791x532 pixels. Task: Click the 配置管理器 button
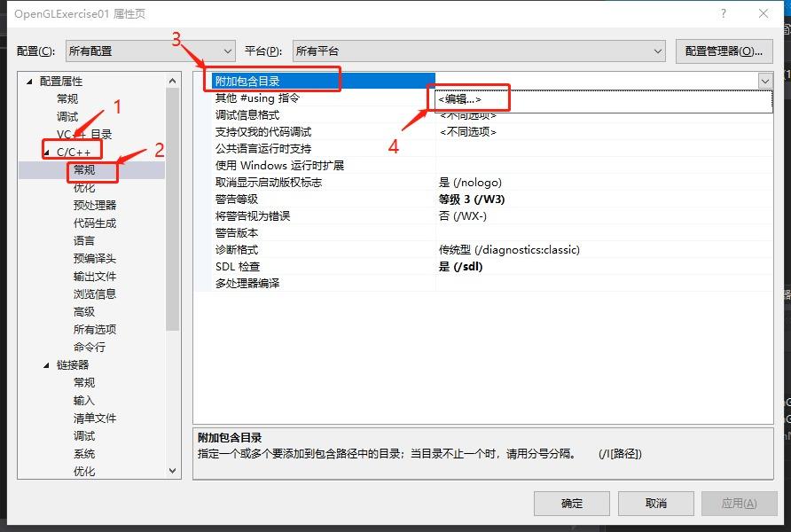point(725,51)
